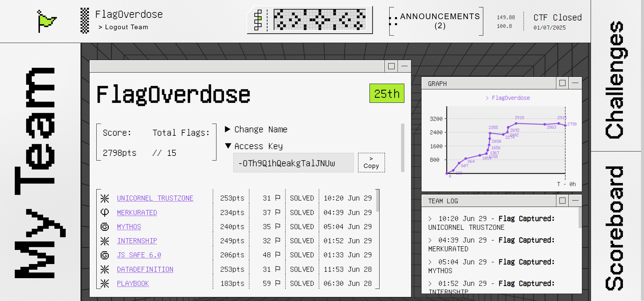Maximize the GRAPH panel window
The image size is (644, 301).
pyautogui.click(x=562, y=83)
